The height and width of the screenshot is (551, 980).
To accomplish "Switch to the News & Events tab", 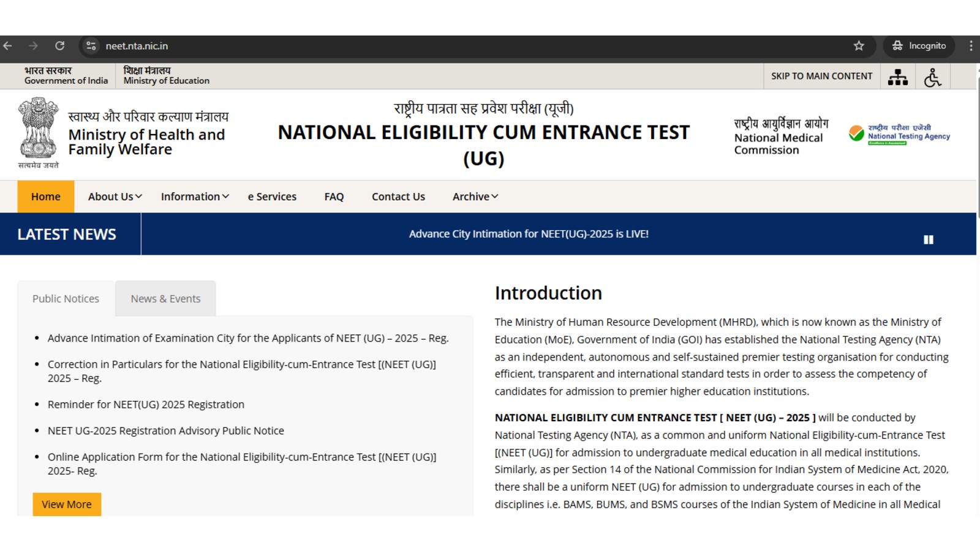I will click(165, 298).
